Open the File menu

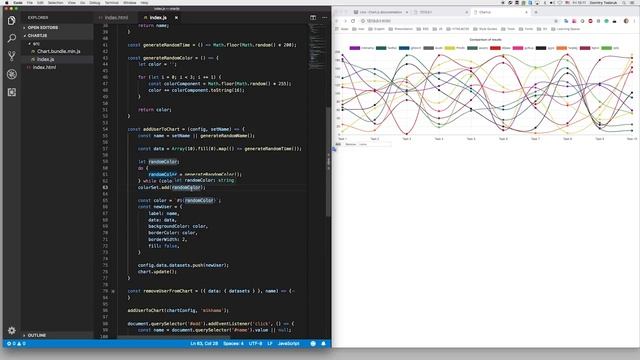(30, 2)
